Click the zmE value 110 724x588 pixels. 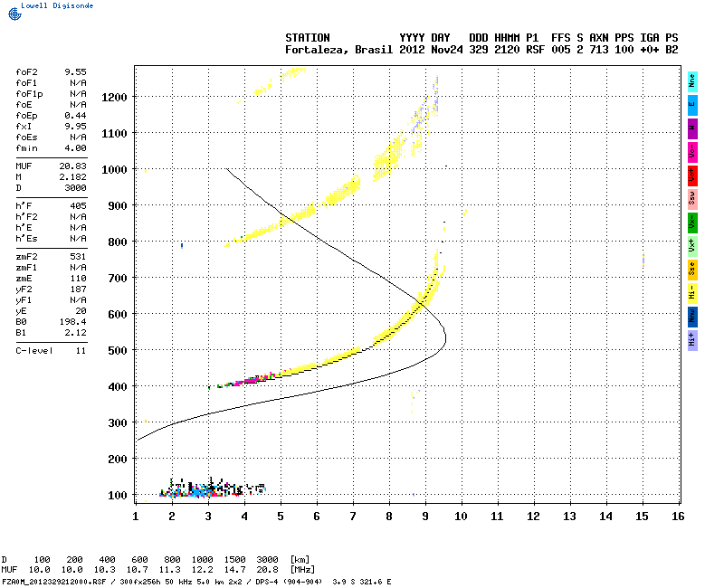coord(78,279)
